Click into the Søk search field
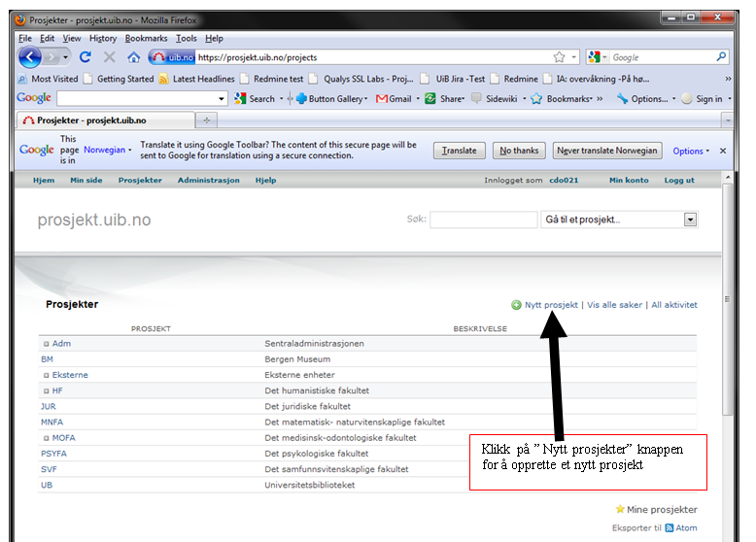Screen dimensions: 756x542 483,220
